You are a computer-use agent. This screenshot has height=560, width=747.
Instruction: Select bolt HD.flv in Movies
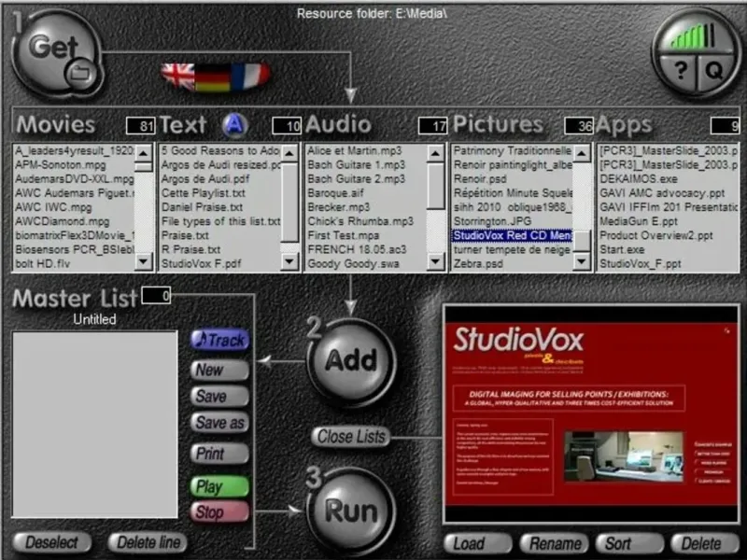pyautogui.click(x=42, y=263)
